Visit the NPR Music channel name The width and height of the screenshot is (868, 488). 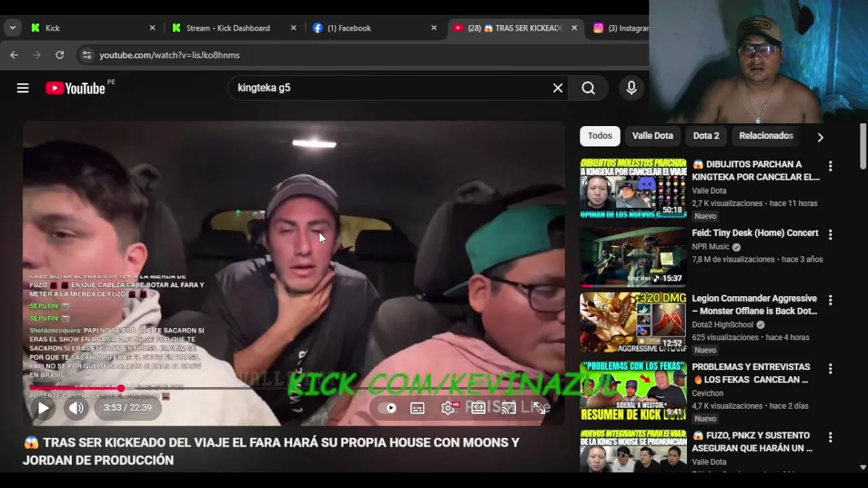tap(711, 247)
